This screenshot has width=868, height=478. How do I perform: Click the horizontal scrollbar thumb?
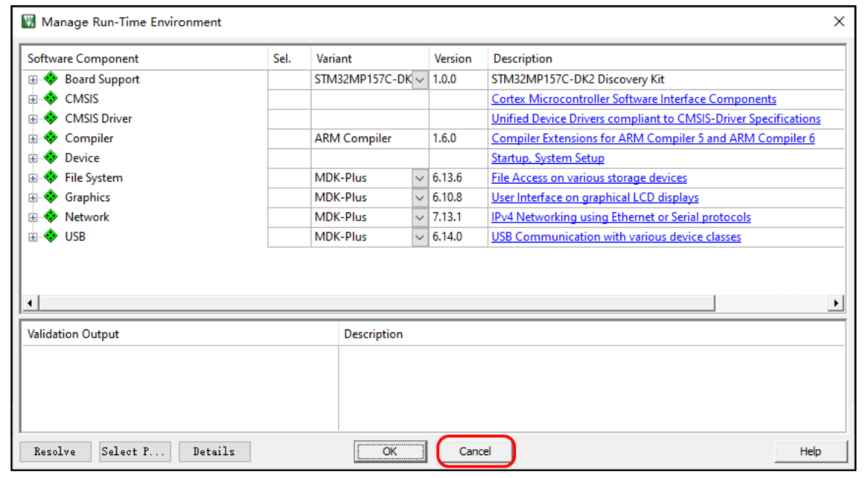[x=377, y=303]
